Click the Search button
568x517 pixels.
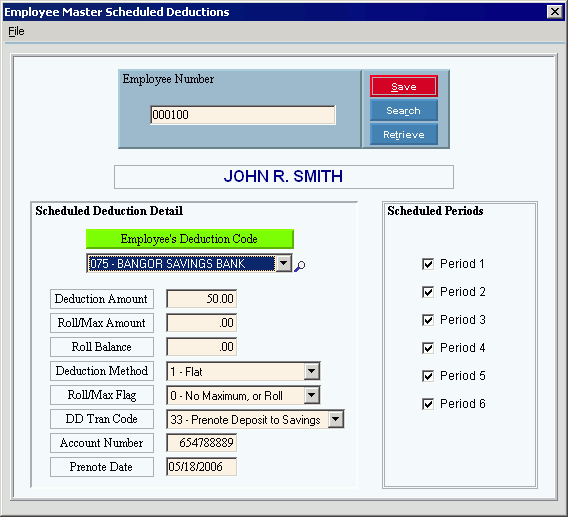point(404,110)
